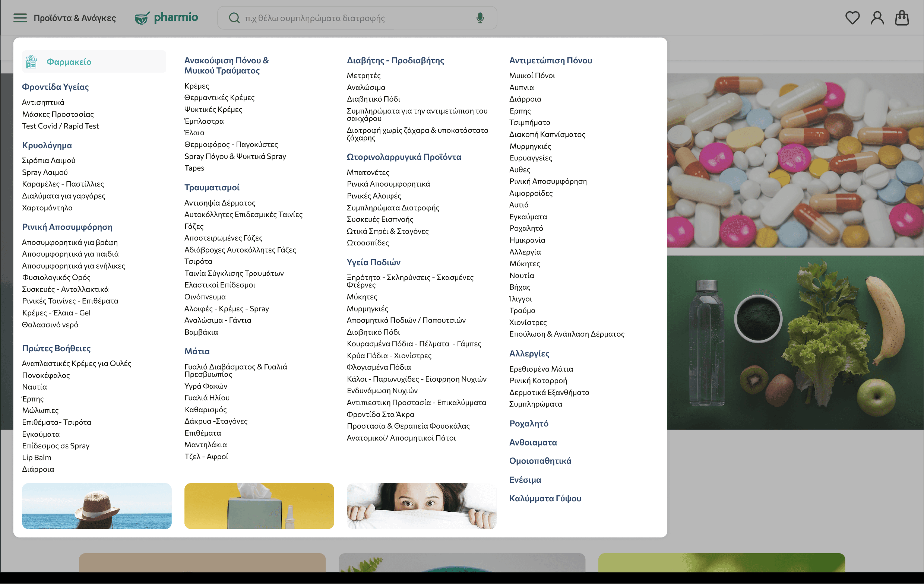Go to Μάσκες Προστασίας link
This screenshot has height=584, width=924.
point(57,114)
